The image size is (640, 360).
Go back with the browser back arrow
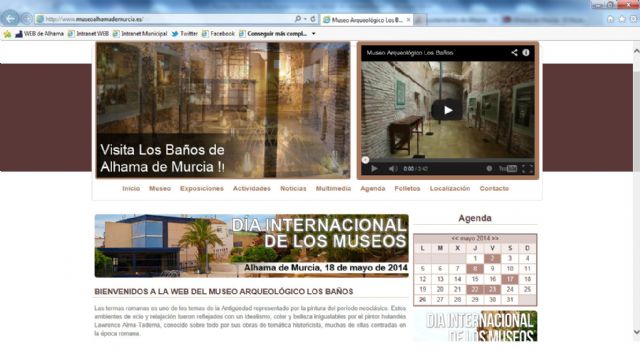pos(10,18)
